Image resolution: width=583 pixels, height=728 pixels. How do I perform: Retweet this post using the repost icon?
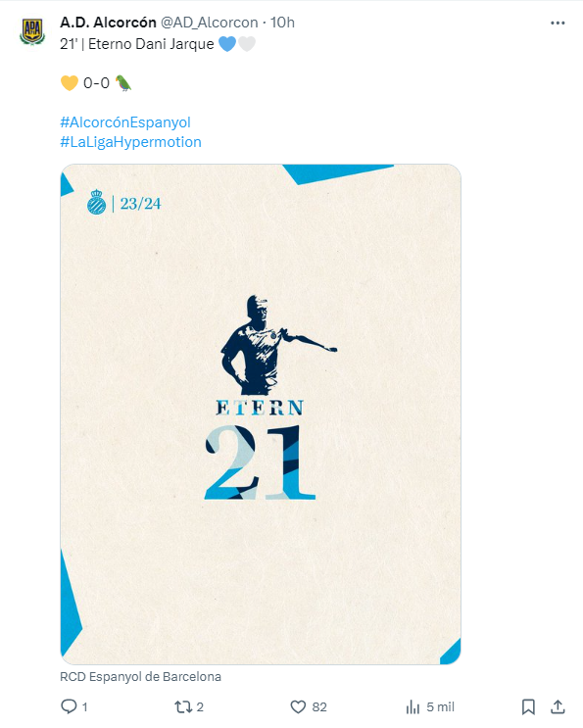[183, 707]
